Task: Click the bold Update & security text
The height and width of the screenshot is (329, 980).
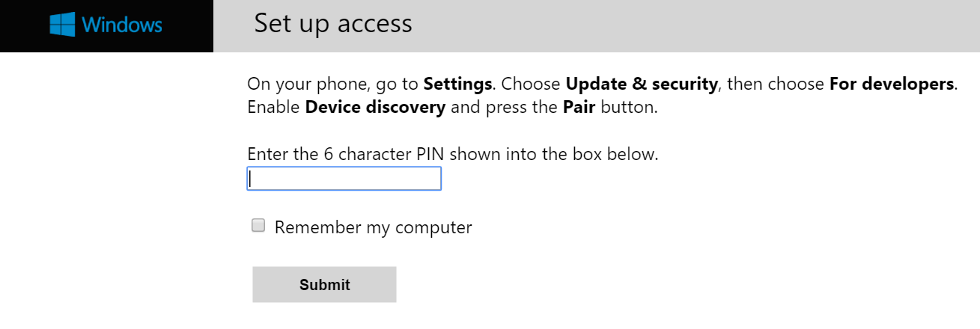Action: [642, 83]
